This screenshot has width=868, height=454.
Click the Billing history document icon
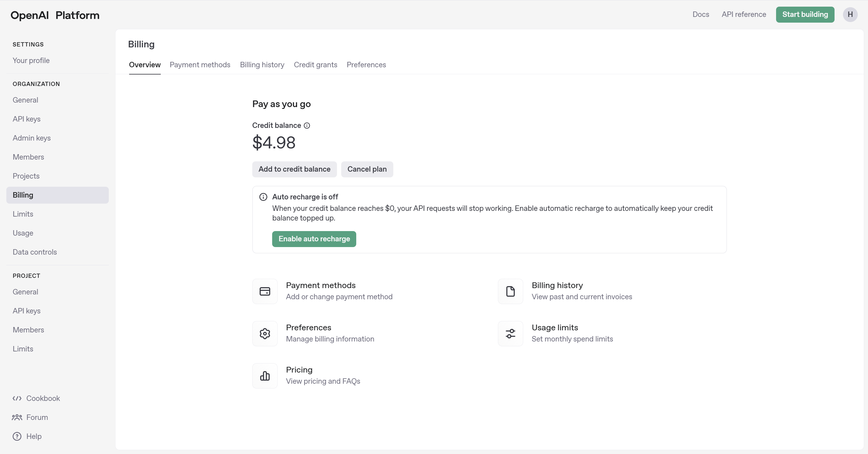point(510,291)
